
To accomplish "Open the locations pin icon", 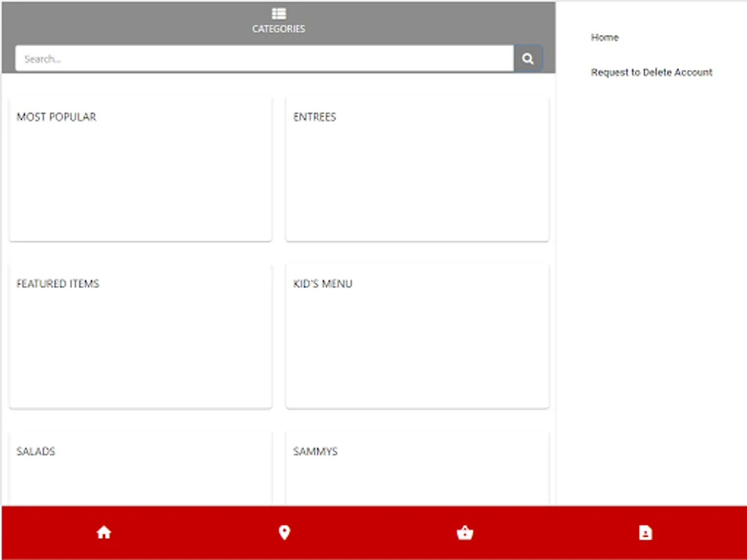I will 284,533.
